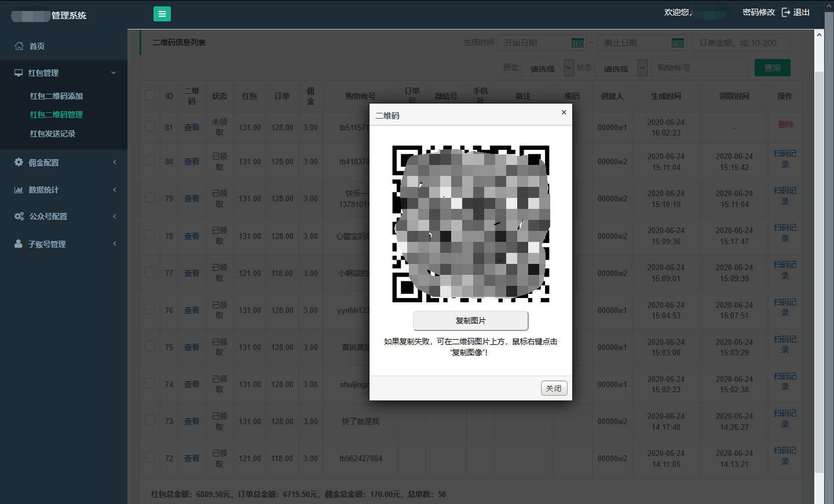Check the box for row ID 76
Image resolution: width=834 pixels, height=504 pixels.
tap(150, 309)
